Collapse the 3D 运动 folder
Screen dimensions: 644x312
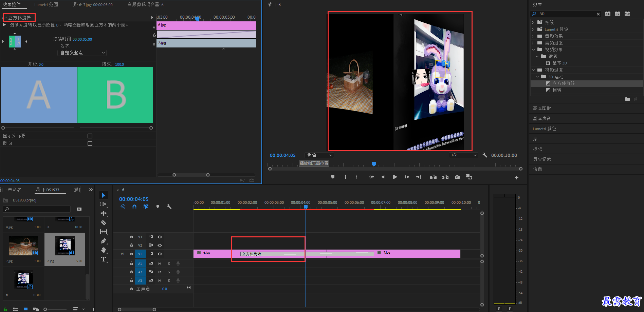537,77
